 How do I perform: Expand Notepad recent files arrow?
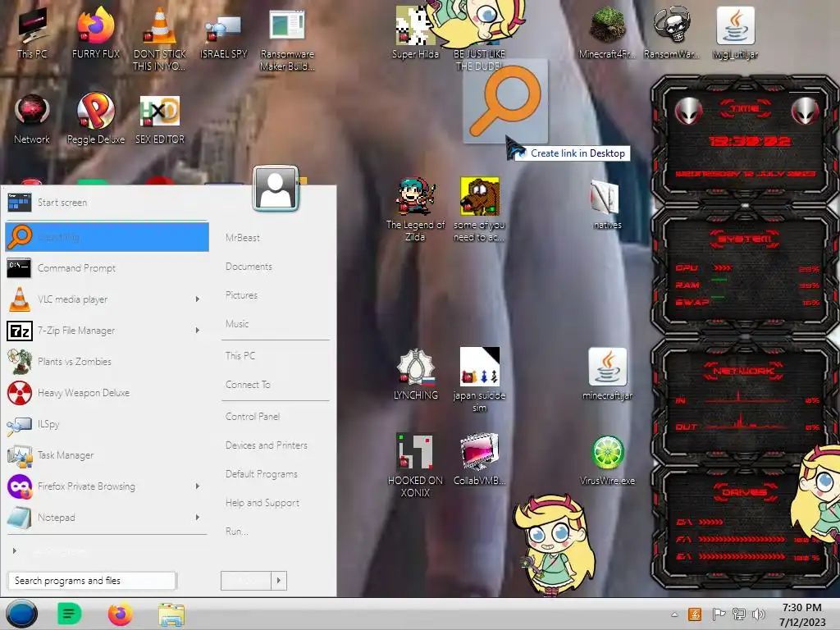[198, 517]
